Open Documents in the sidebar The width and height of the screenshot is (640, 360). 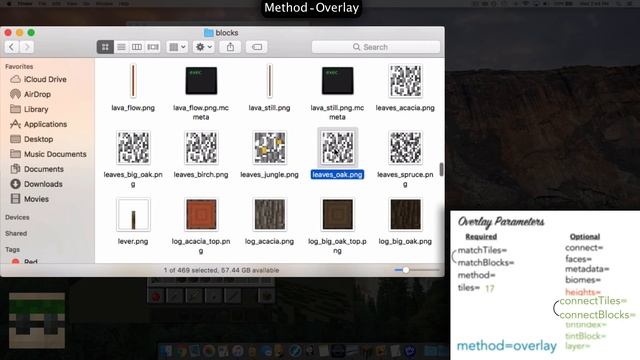44,169
